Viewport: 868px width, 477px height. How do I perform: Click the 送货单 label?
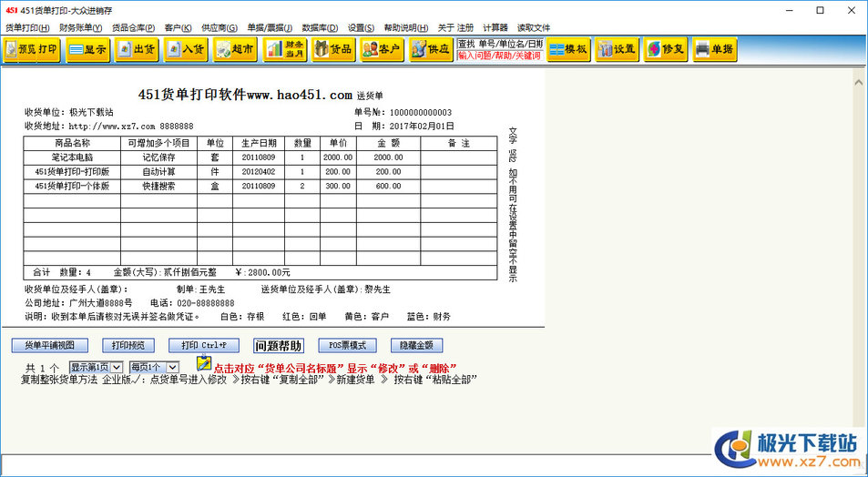coord(370,96)
